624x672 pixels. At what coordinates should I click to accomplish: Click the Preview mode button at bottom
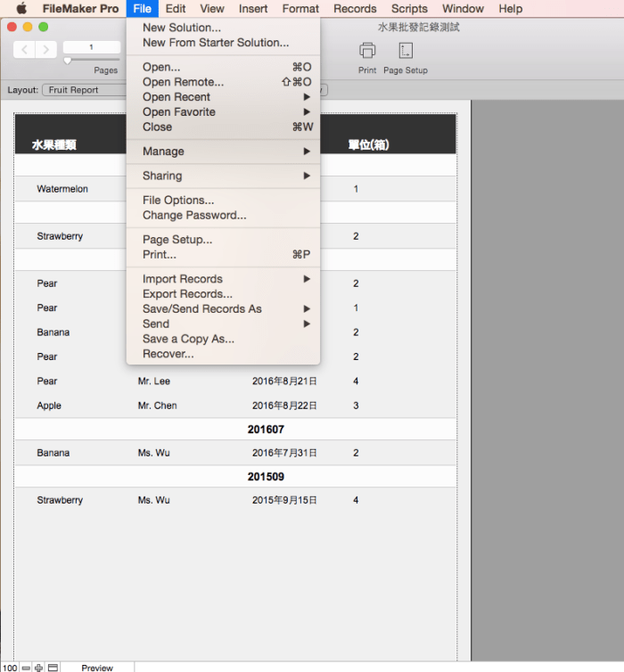click(97, 667)
